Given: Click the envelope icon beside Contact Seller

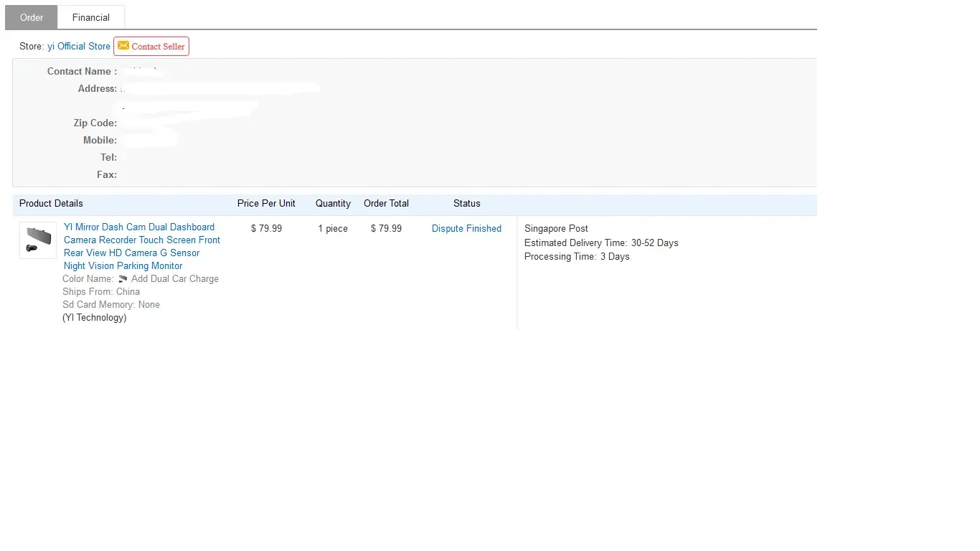Looking at the screenshot, I should tap(123, 46).
